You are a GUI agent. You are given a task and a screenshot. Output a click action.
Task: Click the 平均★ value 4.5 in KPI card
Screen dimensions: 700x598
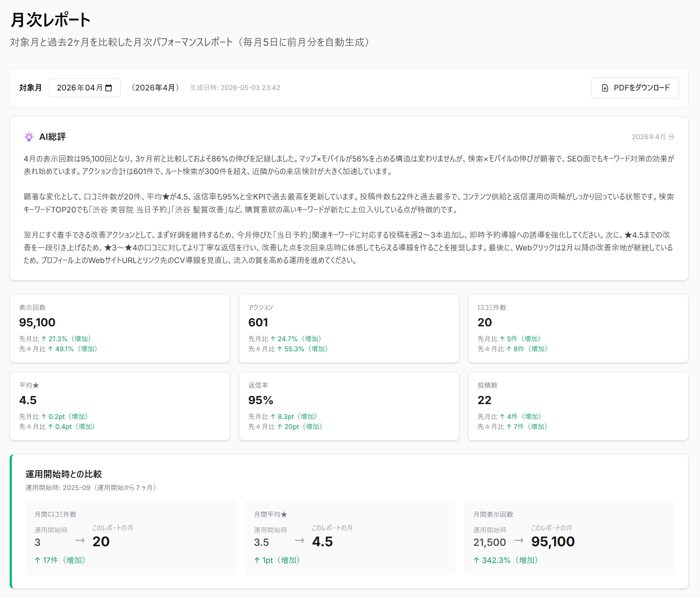[x=28, y=400]
